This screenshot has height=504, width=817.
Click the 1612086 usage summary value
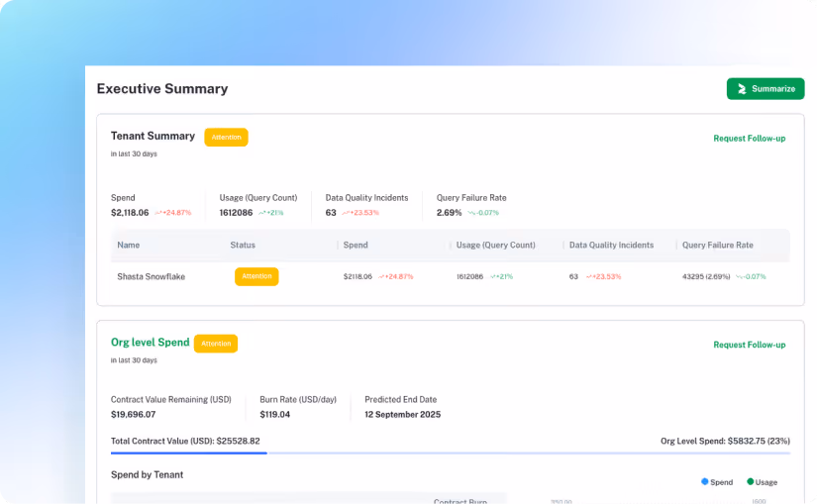coord(236,213)
